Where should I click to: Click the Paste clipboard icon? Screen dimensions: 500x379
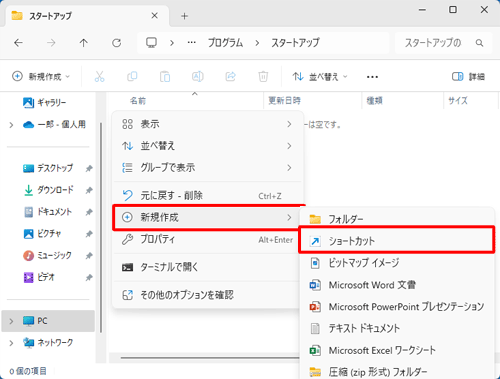165,77
